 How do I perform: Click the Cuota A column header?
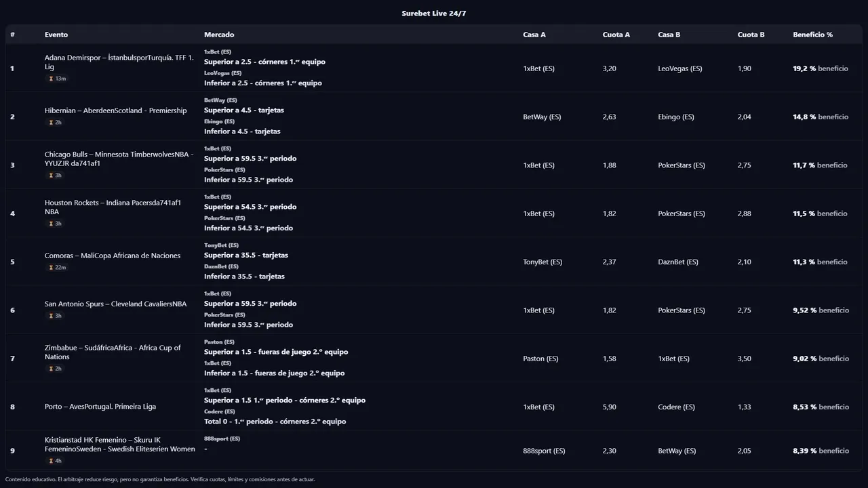click(616, 35)
